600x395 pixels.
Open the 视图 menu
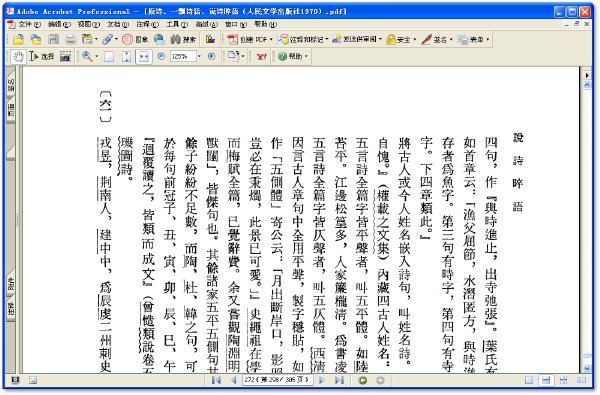[88, 24]
